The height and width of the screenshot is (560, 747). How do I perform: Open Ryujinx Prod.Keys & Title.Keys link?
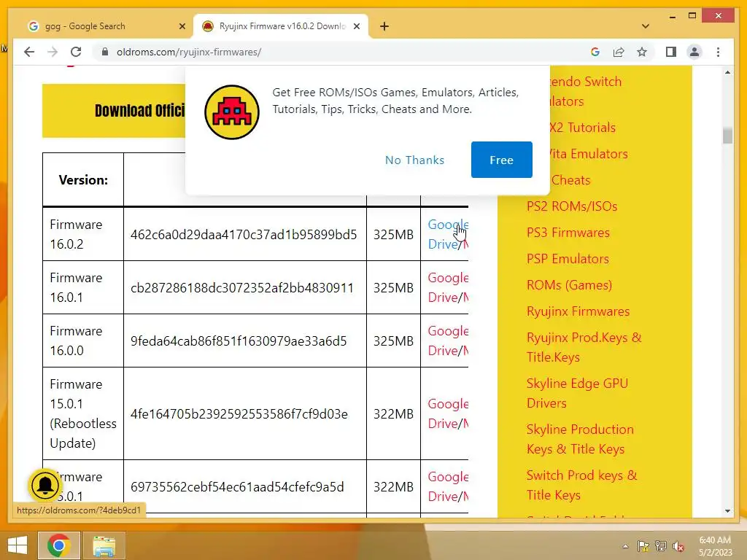point(584,347)
